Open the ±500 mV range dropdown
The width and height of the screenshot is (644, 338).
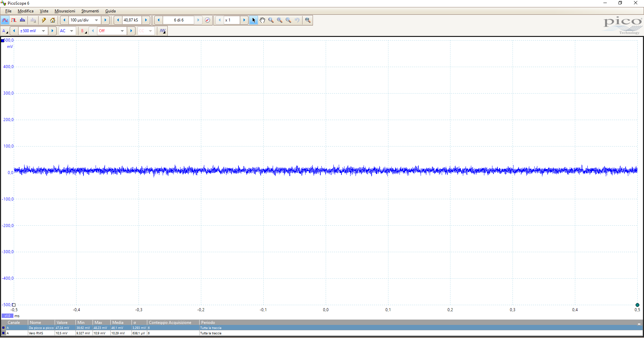43,31
